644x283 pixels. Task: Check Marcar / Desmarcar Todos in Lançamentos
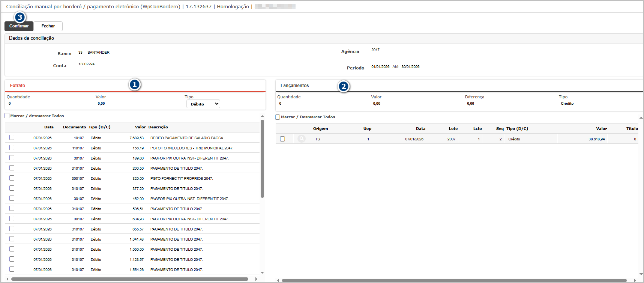[278, 117]
